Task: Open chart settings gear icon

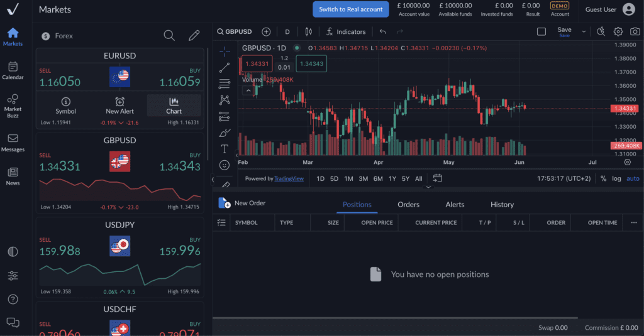Action: (618, 31)
